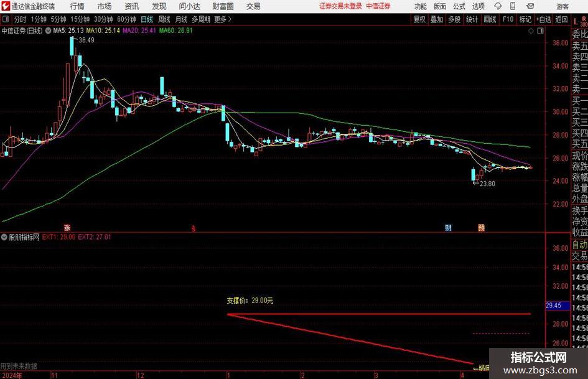Click the 2024年 time axis label
The width and height of the screenshot is (588, 379).
tap(11, 375)
